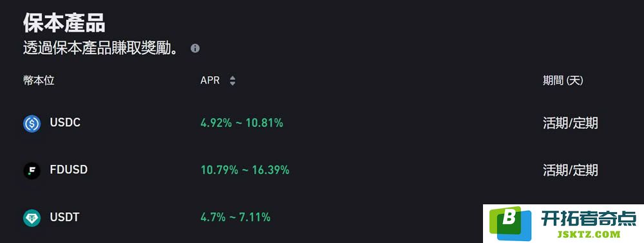
Task: Click the FDUSD coin icon
Action: (32, 171)
